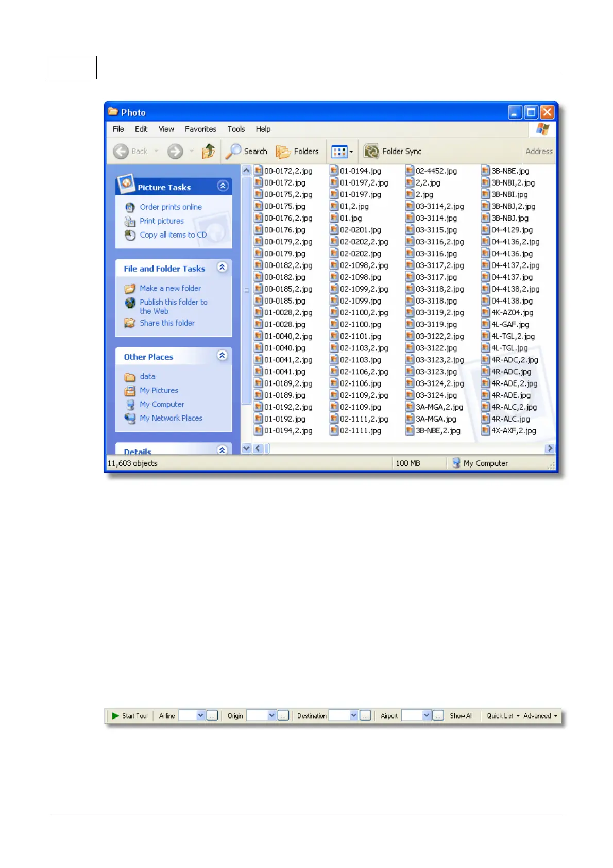
Task: Open the Tools menu
Action: [x=236, y=129]
